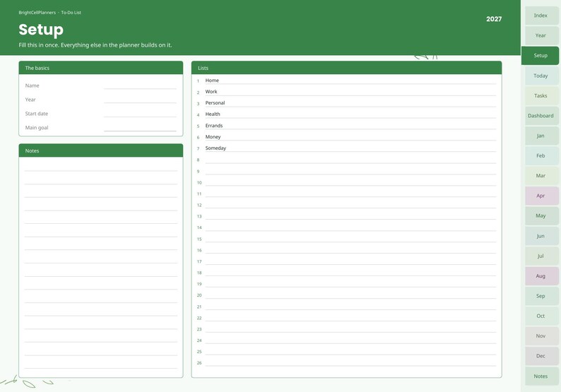
Task: Click the 2027 year label
Action: (494, 19)
